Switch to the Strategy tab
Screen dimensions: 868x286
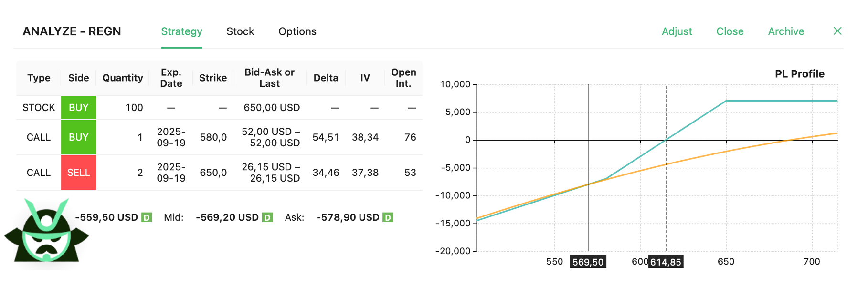tap(181, 31)
